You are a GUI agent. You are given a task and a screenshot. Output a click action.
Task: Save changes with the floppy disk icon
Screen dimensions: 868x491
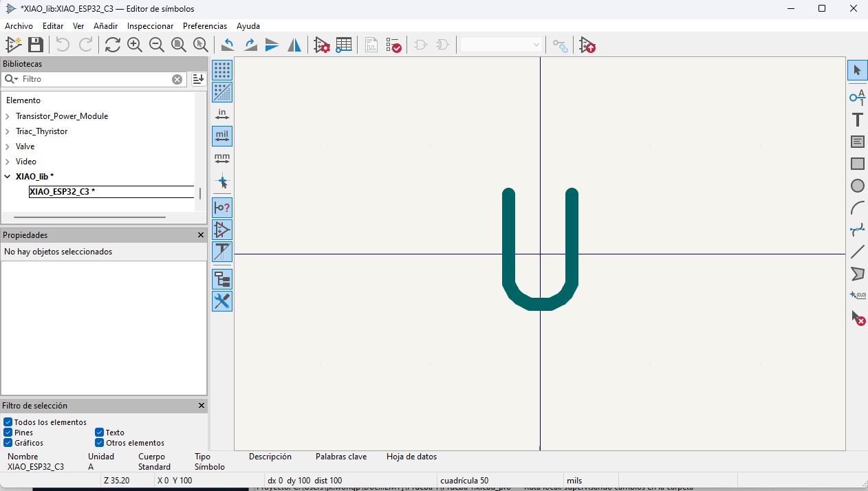tap(36, 45)
